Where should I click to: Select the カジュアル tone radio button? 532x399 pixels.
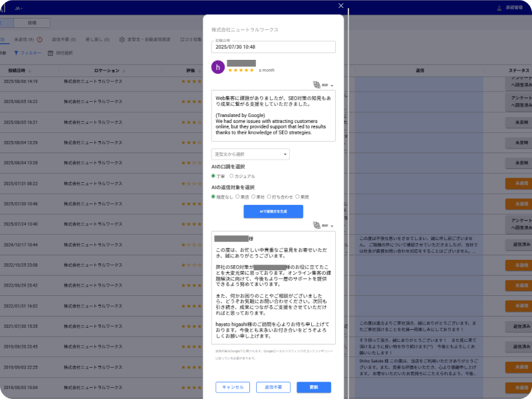(231, 176)
